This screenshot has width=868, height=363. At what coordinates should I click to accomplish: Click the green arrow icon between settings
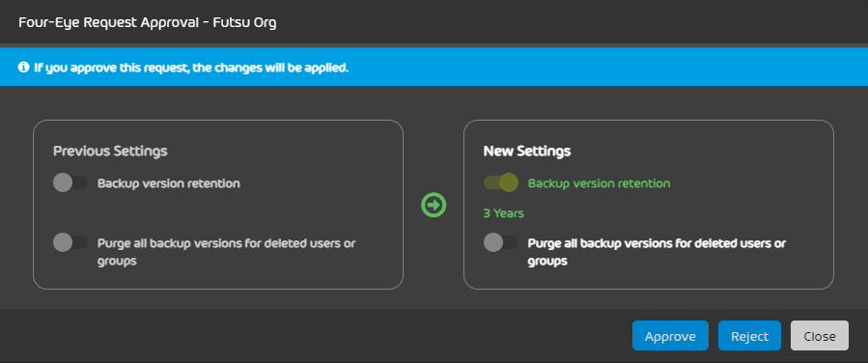point(434,205)
